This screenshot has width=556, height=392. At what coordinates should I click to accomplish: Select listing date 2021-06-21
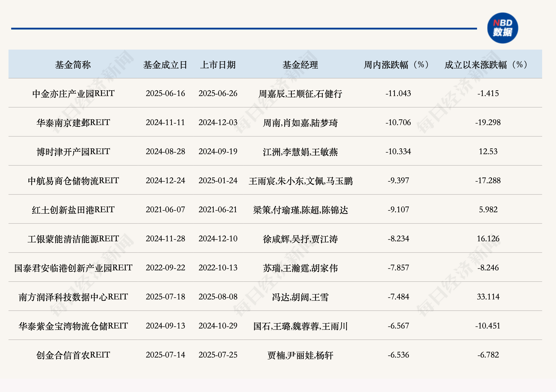click(x=218, y=210)
